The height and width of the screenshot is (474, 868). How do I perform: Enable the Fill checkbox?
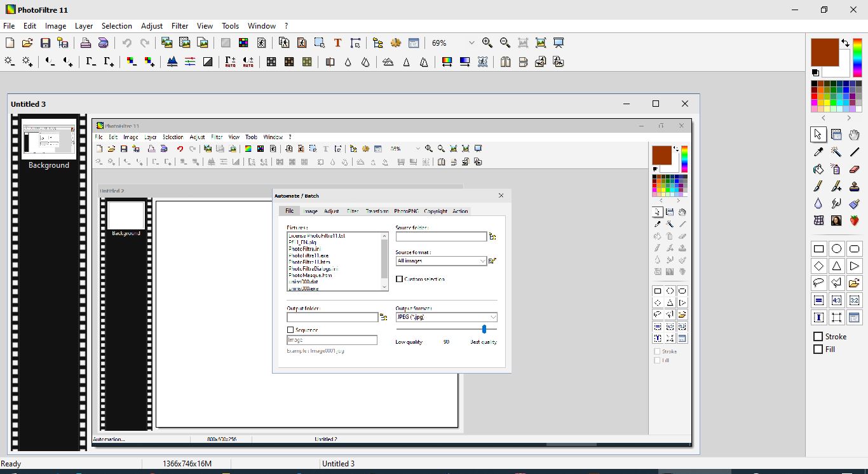point(818,349)
